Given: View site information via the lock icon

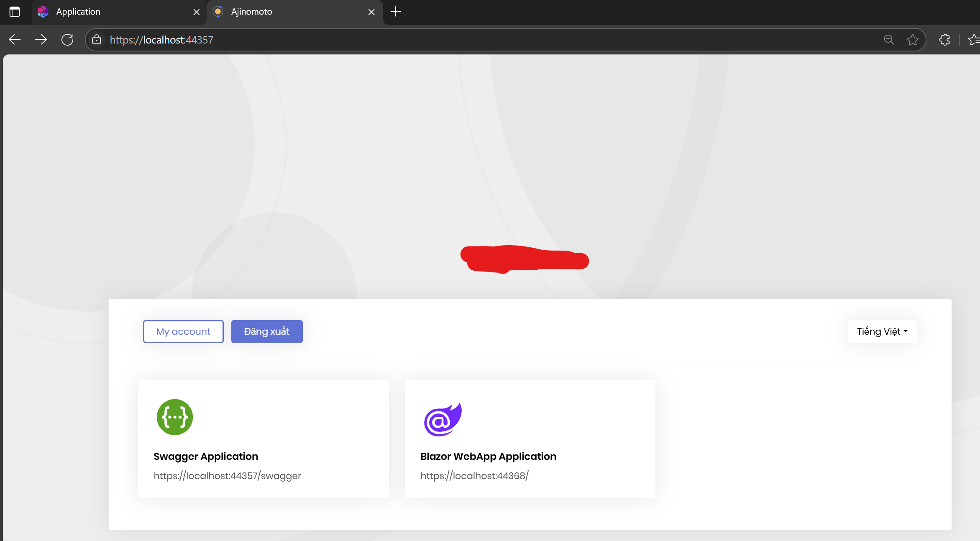Looking at the screenshot, I should point(97,40).
